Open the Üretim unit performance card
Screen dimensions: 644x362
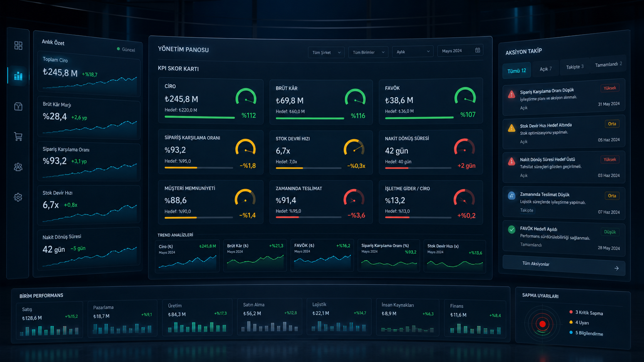pos(197,317)
